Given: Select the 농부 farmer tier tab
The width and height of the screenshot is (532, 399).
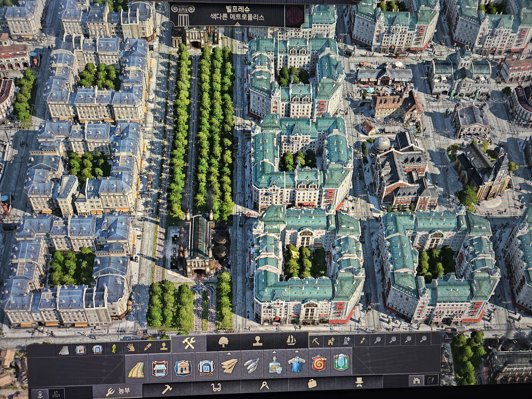Looking at the screenshot, I should (118, 391).
